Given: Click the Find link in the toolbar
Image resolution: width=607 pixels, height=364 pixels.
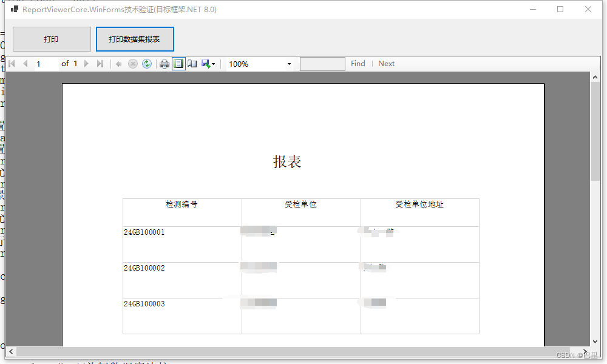Looking at the screenshot, I should tap(358, 64).
